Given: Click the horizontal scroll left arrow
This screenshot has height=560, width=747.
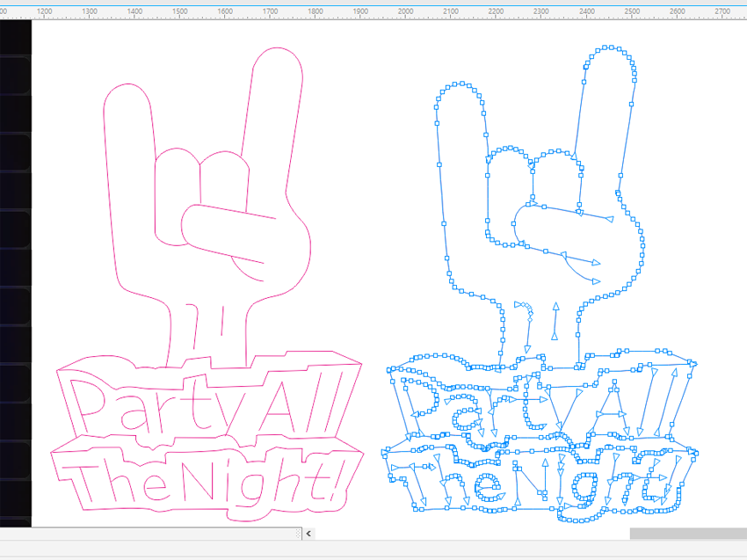Looking at the screenshot, I should pos(308,534).
